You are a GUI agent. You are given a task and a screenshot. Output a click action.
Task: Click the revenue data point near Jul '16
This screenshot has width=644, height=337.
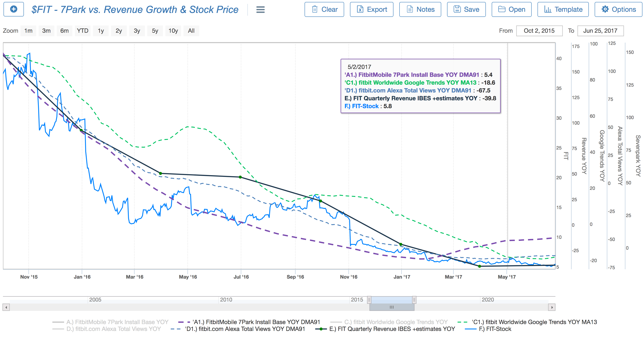pos(240,177)
